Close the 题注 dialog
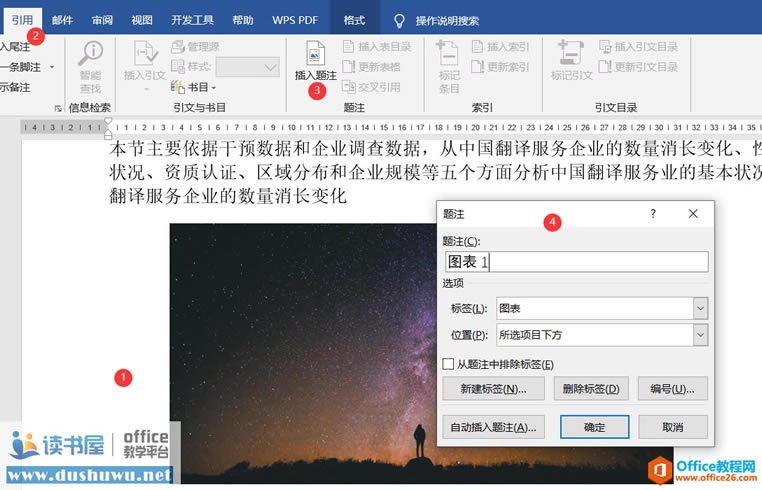 tap(693, 213)
